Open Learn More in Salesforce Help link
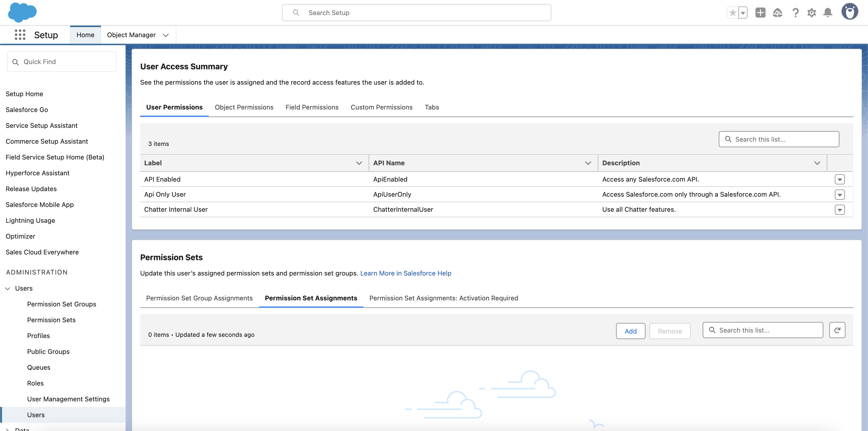This screenshot has width=868, height=431. pyautogui.click(x=406, y=273)
